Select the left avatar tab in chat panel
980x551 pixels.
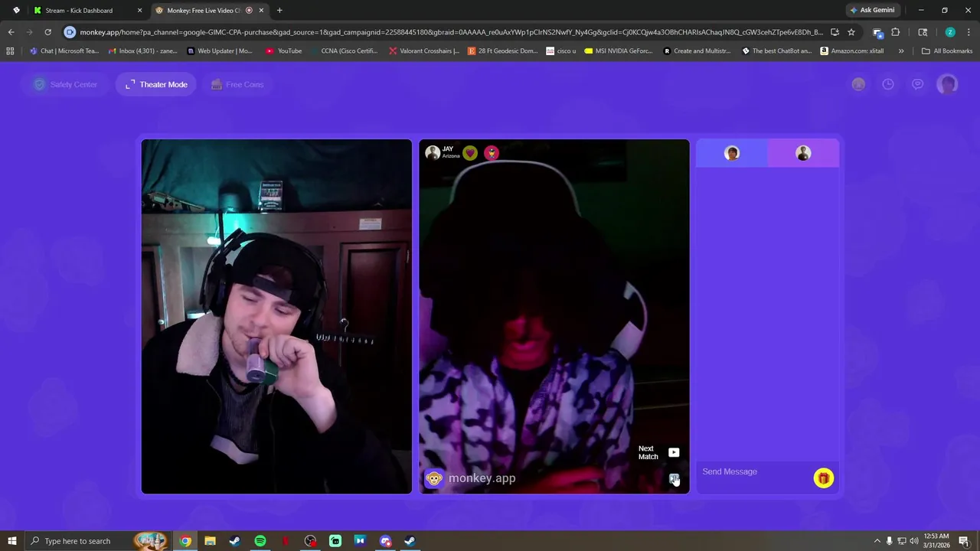[732, 153]
